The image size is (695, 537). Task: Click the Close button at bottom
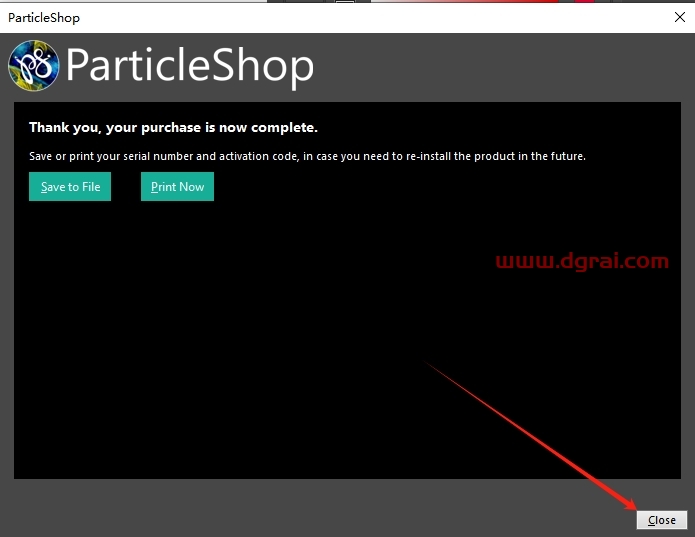(x=662, y=520)
